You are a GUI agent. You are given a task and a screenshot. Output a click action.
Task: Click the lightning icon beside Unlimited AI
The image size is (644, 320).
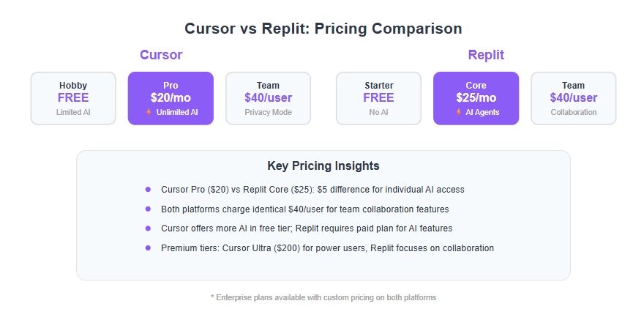(x=149, y=112)
